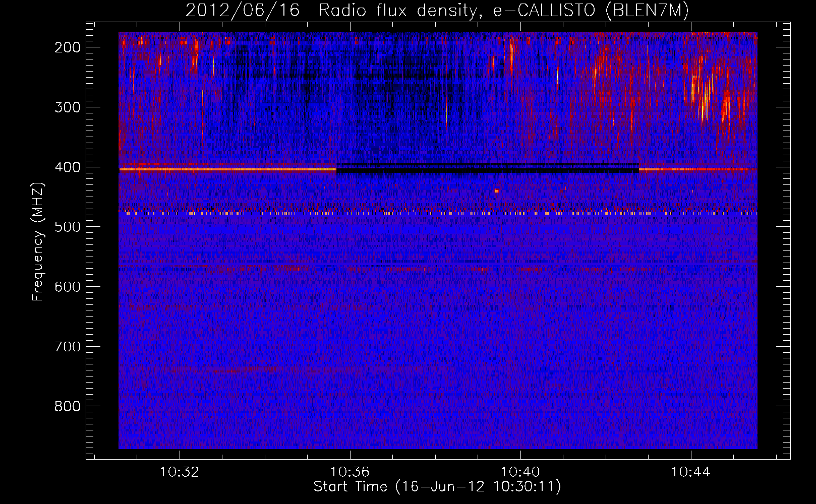Click the 600 frequency tick label
The image size is (816, 504).
coord(68,287)
